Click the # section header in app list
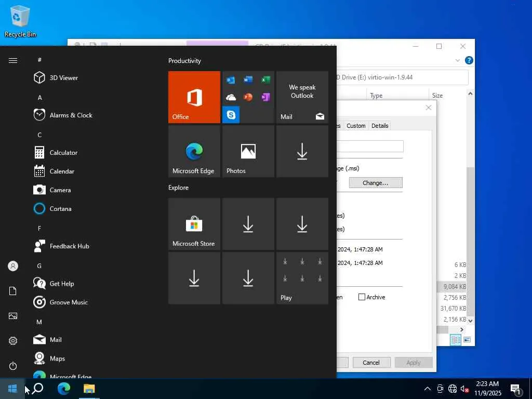 39,60
